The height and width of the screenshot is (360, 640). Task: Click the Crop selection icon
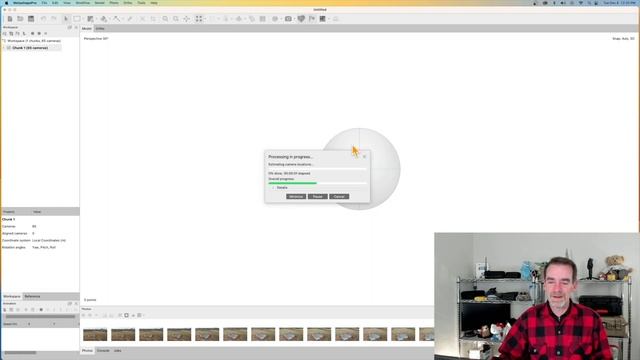pos(153,19)
